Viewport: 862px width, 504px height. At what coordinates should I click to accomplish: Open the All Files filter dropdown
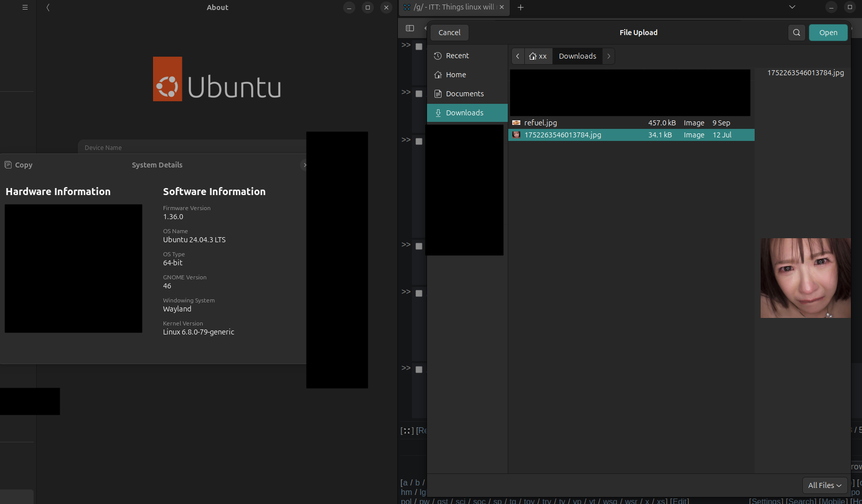pos(825,485)
